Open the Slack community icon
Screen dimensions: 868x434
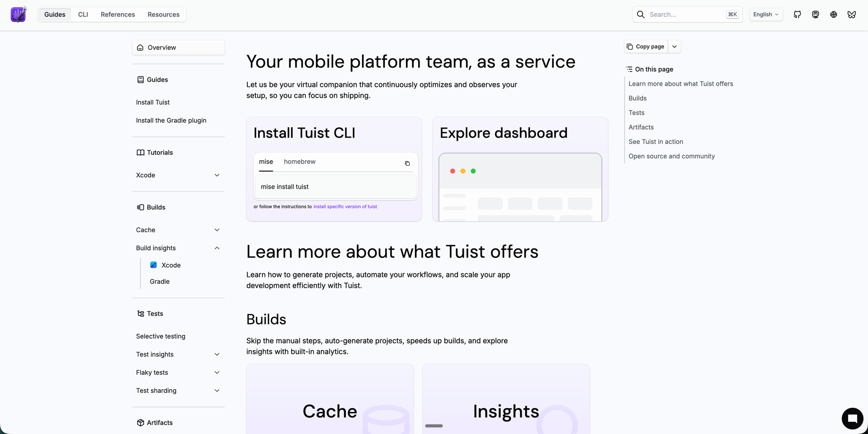[833, 14]
